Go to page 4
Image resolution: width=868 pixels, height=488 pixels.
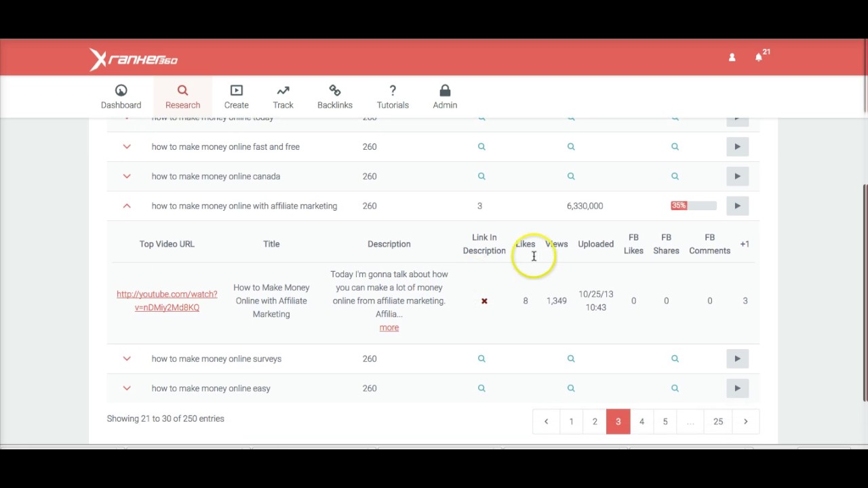tap(642, 422)
